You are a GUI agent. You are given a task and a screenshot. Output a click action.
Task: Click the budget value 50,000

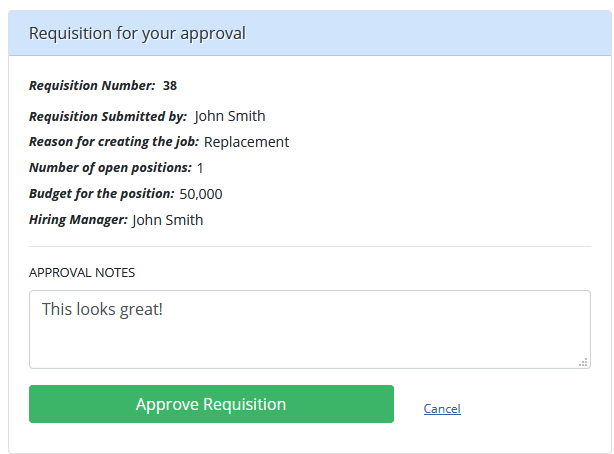click(201, 194)
